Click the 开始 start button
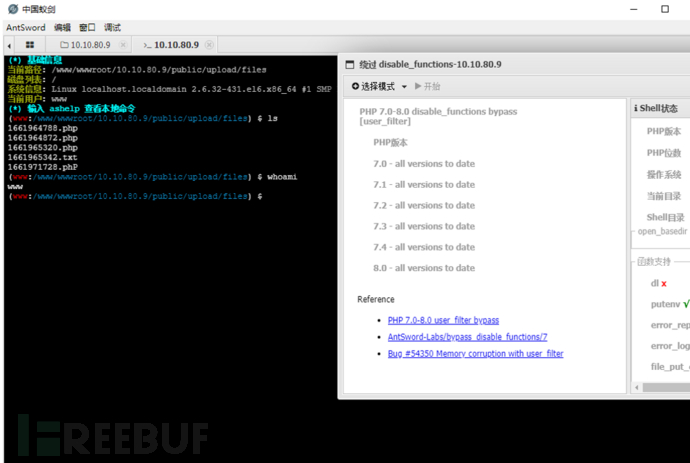 pos(427,86)
